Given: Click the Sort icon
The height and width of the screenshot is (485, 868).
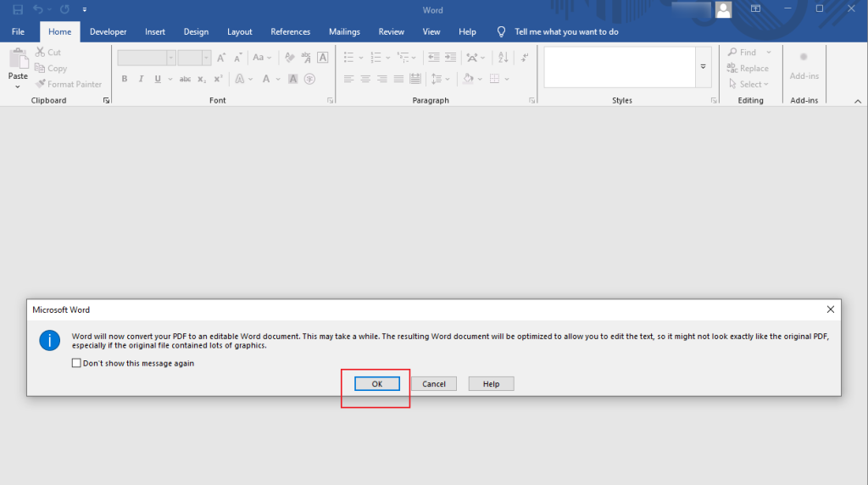Looking at the screenshot, I should (504, 58).
